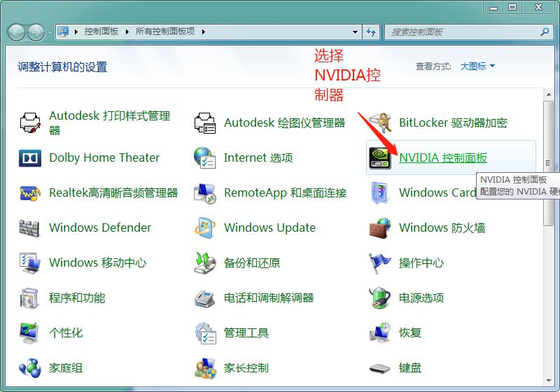Click the 程序和功能 text link
This screenshot has width=560, height=392.
[x=77, y=297]
